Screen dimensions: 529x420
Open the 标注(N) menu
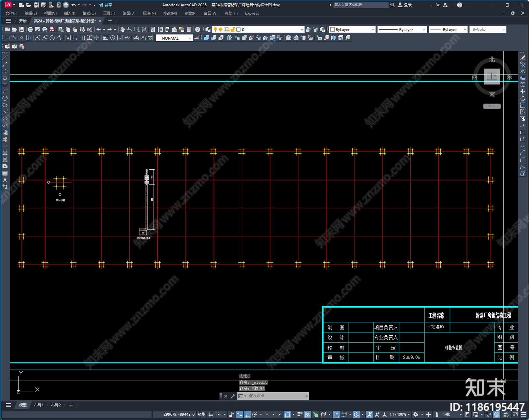pyautogui.click(x=149, y=13)
